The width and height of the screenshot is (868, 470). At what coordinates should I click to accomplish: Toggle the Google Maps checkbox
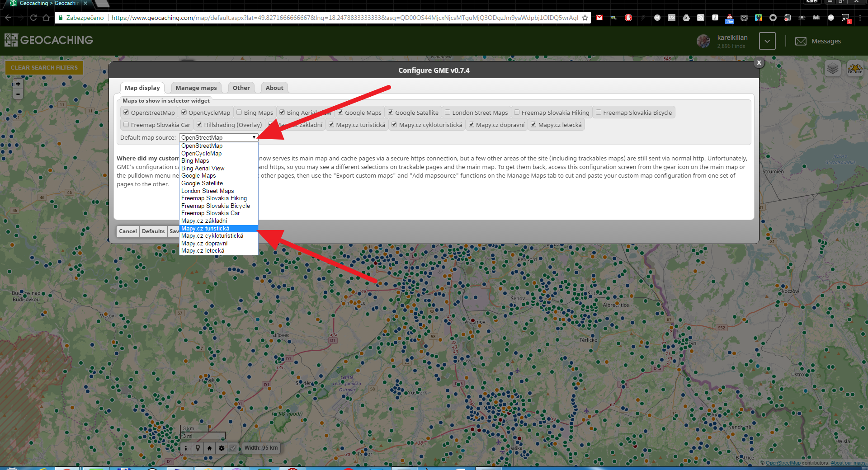click(340, 113)
